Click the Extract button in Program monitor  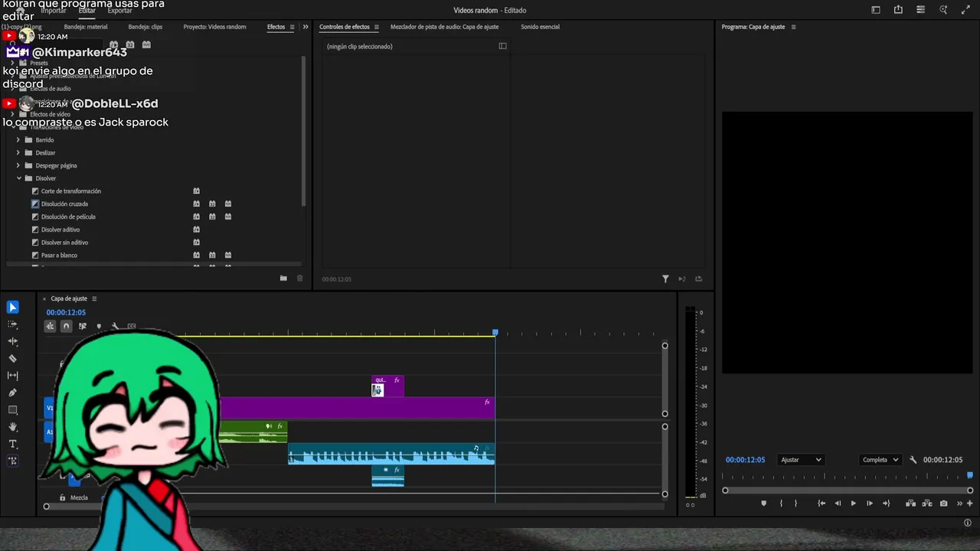[x=927, y=504]
